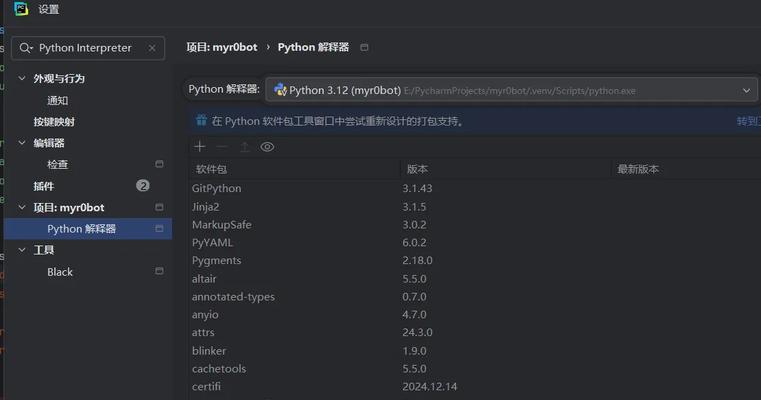
Task: Collapse the 外观与行为 section
Action: pos(22,78)
